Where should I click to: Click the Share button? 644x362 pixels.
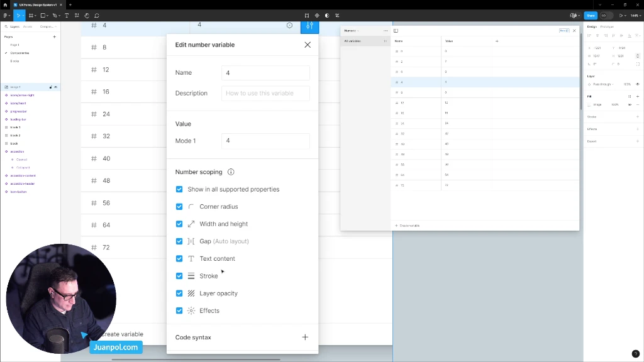click(592, 16)
